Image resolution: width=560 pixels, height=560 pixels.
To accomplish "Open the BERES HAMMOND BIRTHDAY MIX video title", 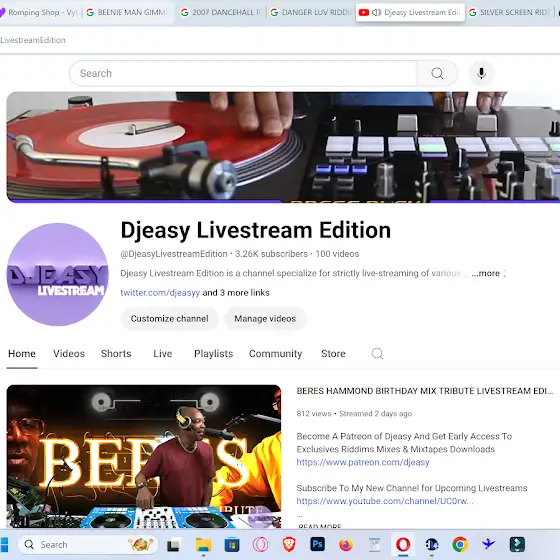I will [425, 391].
